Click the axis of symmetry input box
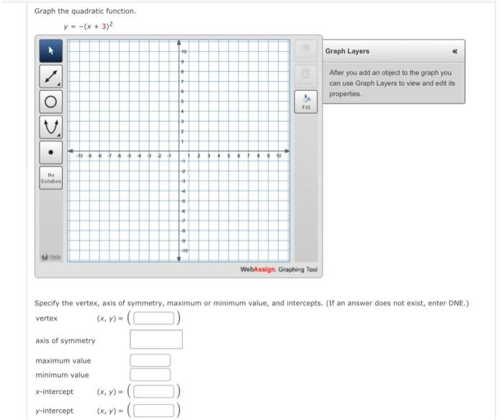 pyautogui.click(x=156, y=339)
